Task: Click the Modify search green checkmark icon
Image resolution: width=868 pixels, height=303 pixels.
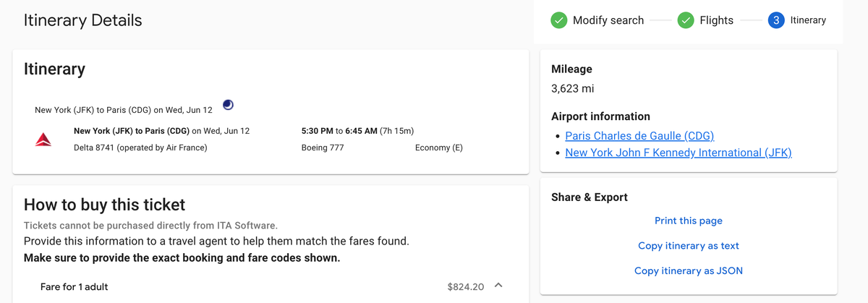Action: tap(558, 20)
